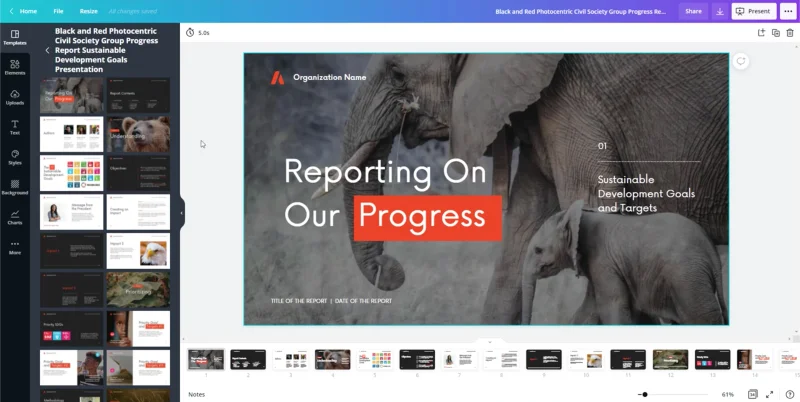Open the Templates sidebar tab
Screen dimensions: 800x402
[15, 38]
